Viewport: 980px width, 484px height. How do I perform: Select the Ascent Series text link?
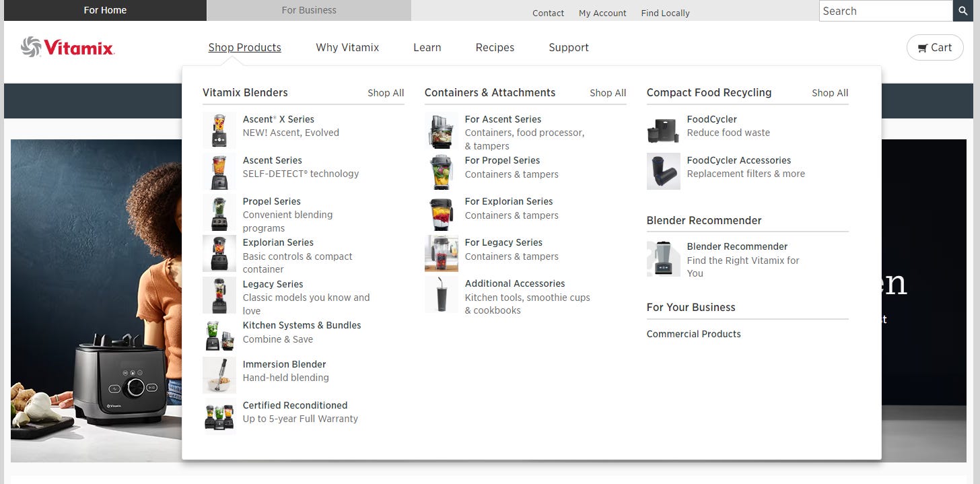click(273, 160)
